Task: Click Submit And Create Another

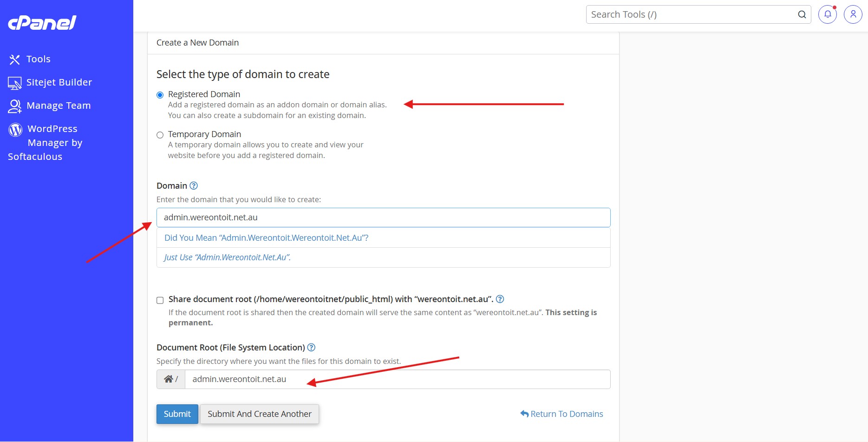Action: coord(260,414)
